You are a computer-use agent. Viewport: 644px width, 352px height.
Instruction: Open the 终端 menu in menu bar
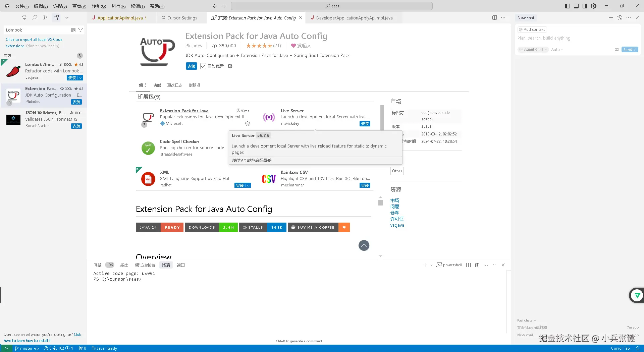[138, 6]
